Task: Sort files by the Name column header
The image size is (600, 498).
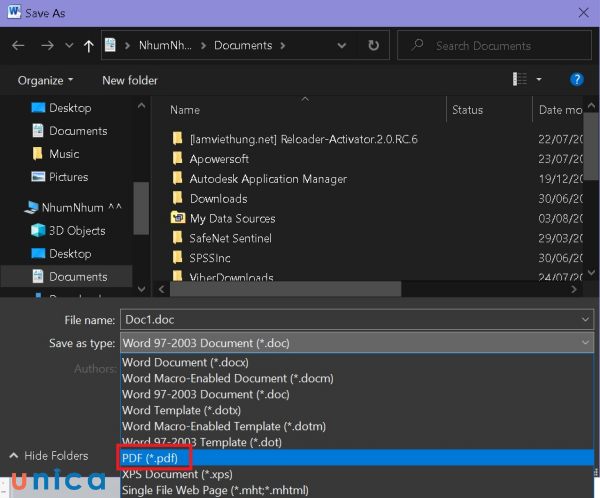Action: [x=185, y=110]
